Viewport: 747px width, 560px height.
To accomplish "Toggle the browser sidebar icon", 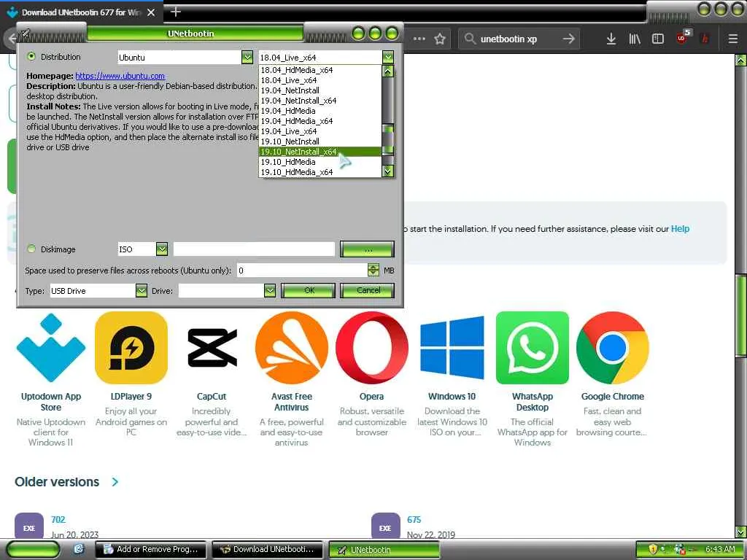I will pyautogui.click(x=658, y=39).
